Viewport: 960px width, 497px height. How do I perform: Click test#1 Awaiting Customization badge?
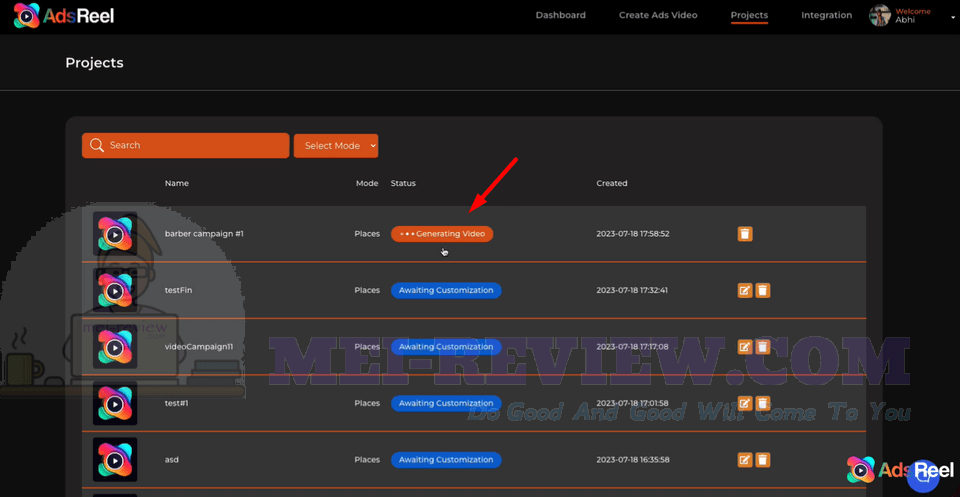click(446, 403)
